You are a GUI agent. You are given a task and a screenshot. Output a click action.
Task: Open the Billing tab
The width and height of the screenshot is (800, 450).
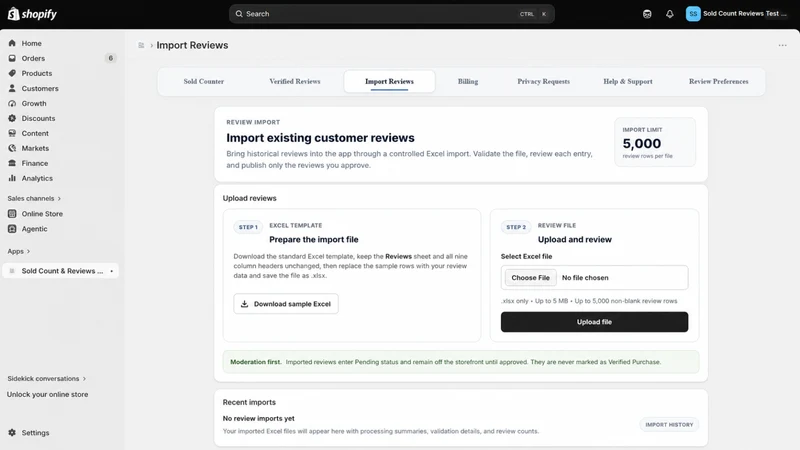[x=468, y=81]
